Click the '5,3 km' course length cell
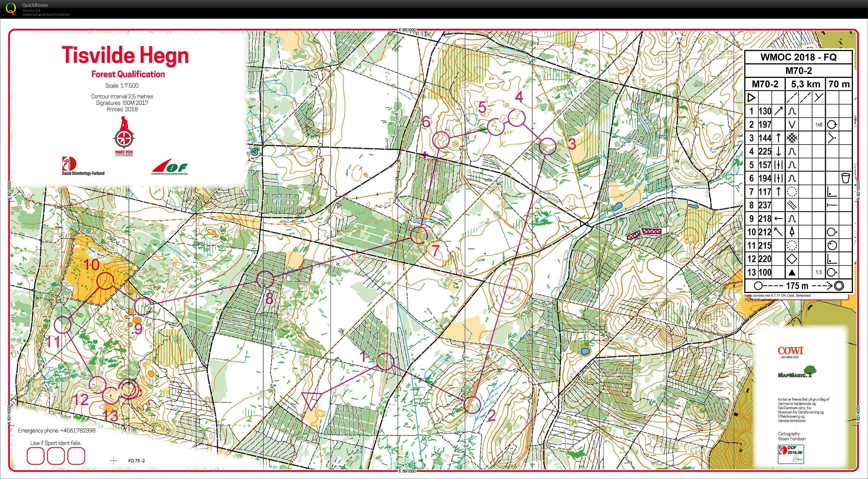 (x=805, y=84)
